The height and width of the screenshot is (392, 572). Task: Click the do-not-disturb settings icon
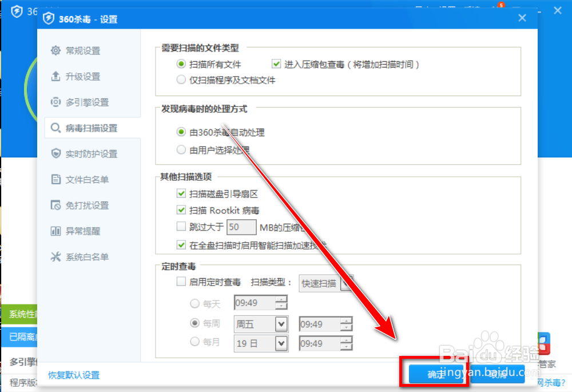click(55, 205)
